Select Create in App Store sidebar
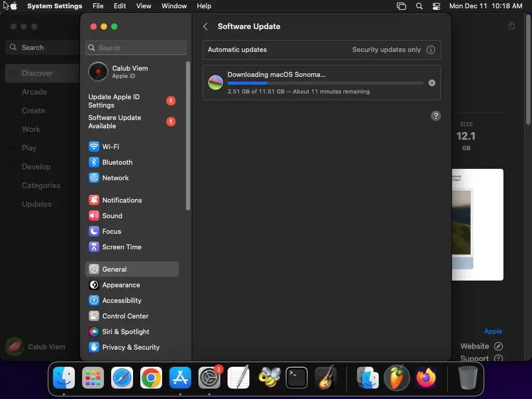This screenshot has width=532, height=399. pyautogui.click(x=33, y=111)
